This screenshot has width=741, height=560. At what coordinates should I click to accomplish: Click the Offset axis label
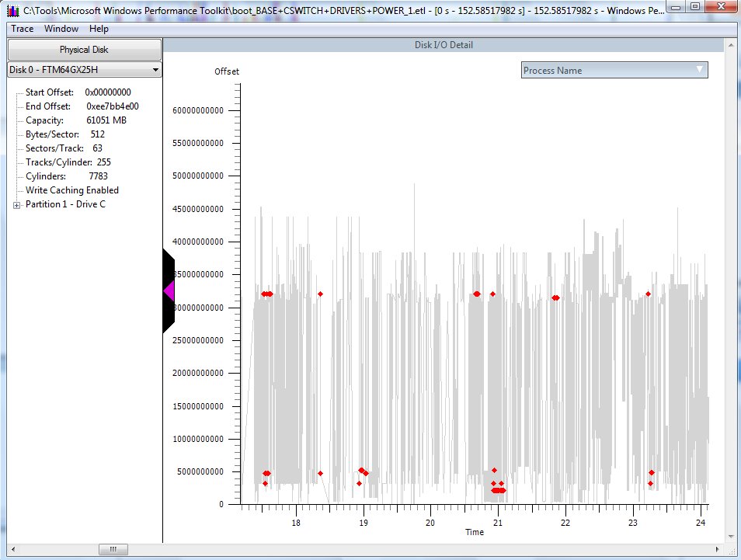(x=227, y=71)
